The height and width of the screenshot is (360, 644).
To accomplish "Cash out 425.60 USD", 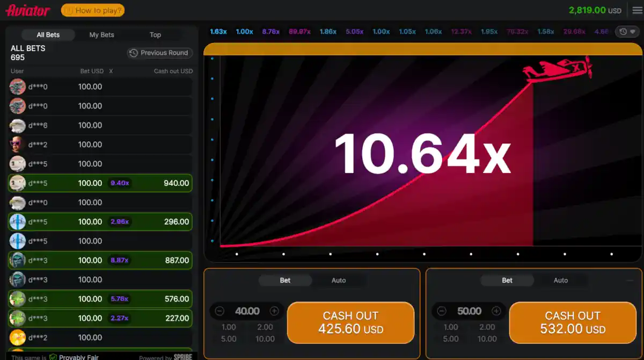I will [x=350, y=322].
